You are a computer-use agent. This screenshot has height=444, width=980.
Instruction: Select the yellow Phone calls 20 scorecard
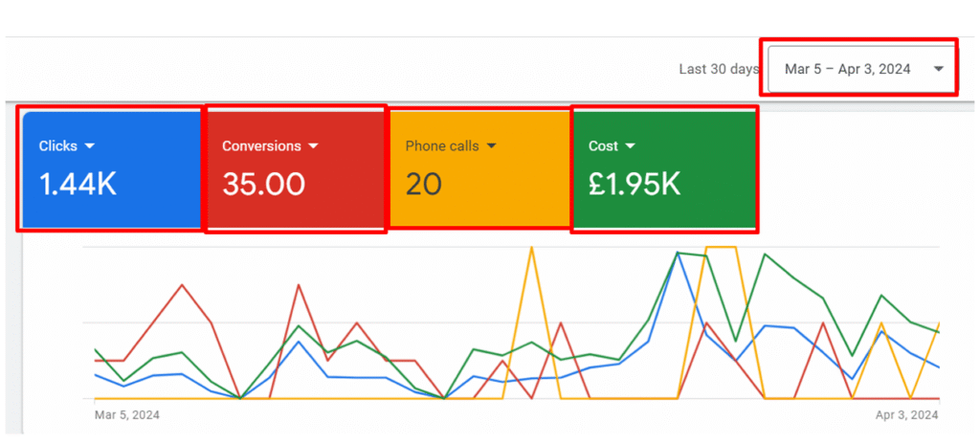pyautogui.click(x=479, y=168)
